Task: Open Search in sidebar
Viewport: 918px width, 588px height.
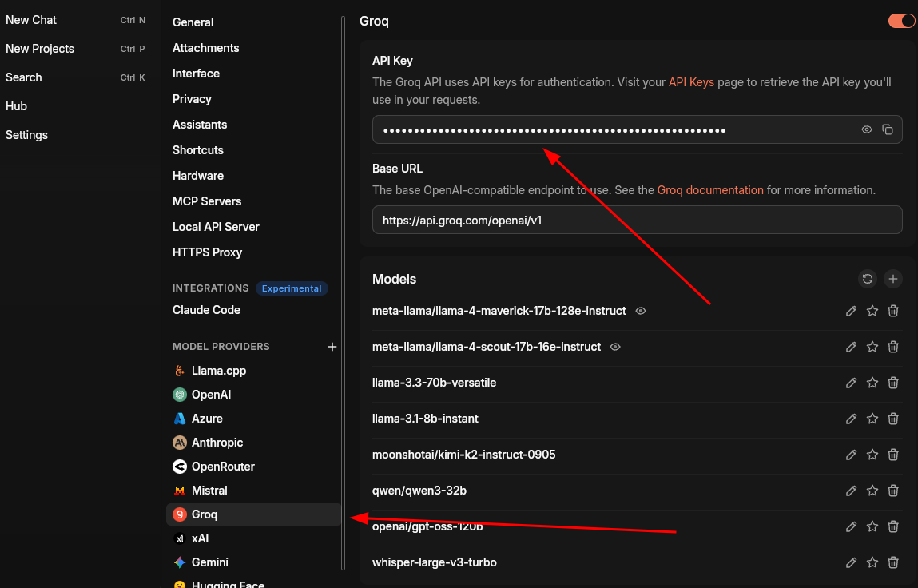Action: tap(23, 77)
